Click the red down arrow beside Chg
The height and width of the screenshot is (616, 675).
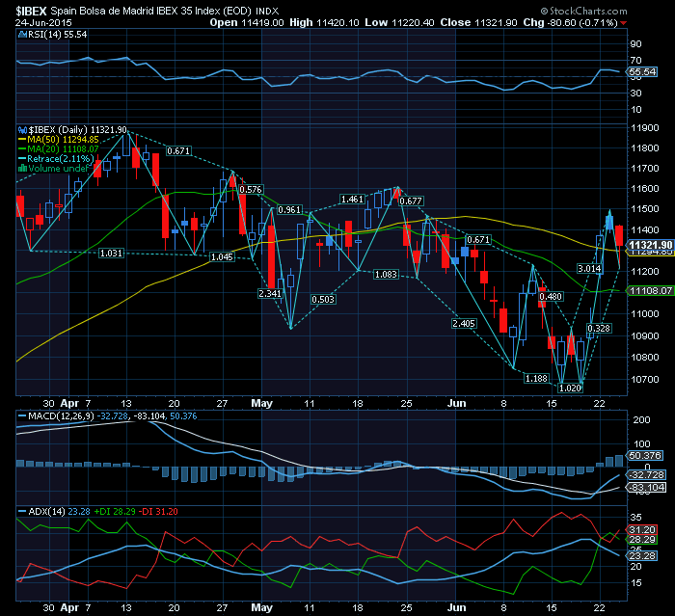click(x=624, y=23)
